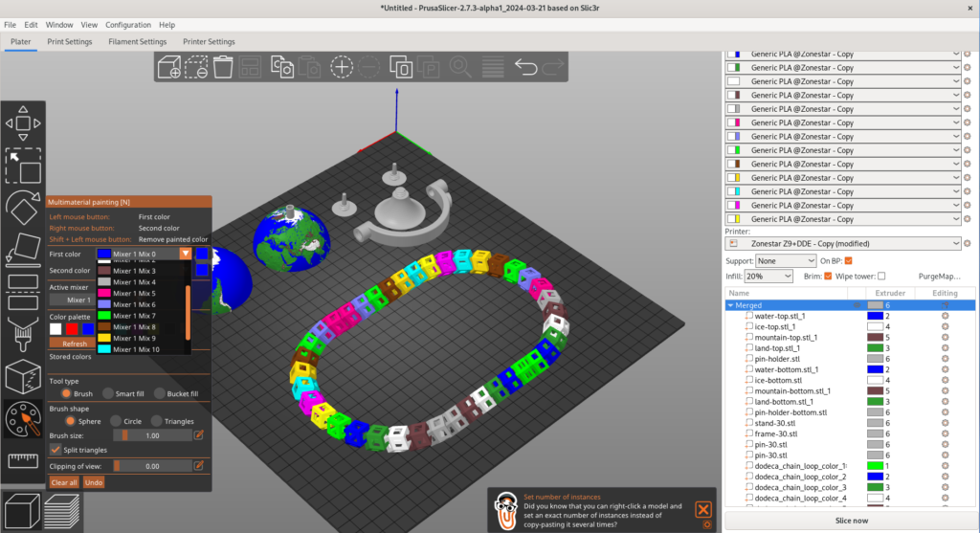Screen dimensions: 980x533
Task: Collapse the Merged object tree
Action: 730,305
